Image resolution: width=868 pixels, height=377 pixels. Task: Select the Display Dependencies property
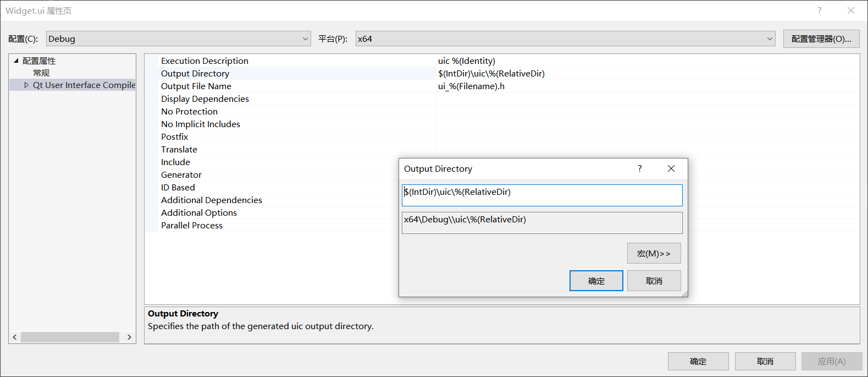point(205,99)
